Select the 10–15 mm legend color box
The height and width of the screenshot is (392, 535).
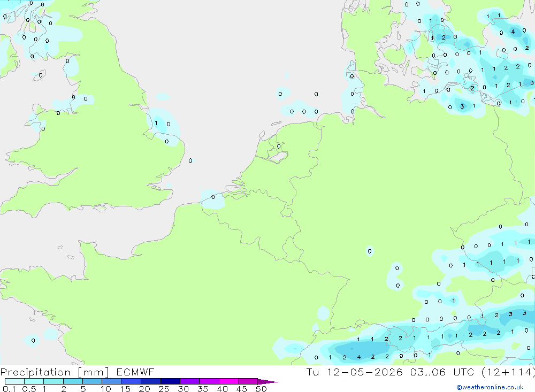[112, 381]
